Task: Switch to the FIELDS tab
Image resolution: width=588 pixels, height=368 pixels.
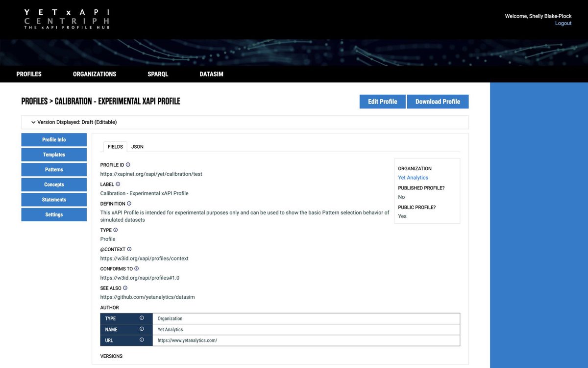Action: point(115,147)
